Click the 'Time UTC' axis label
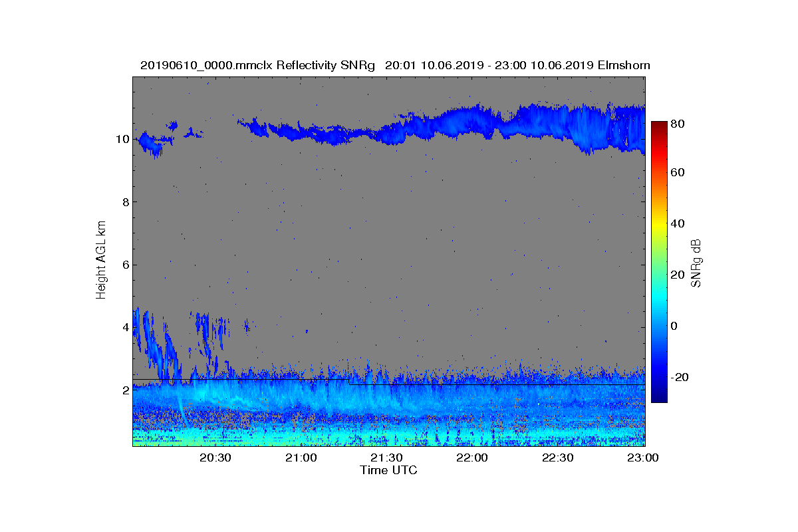 point(389,470)
